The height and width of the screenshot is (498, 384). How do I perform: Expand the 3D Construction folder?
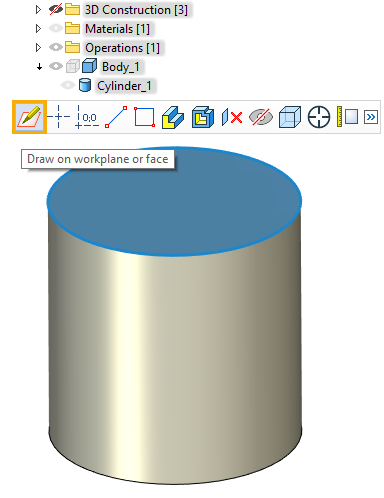[38, 10]
